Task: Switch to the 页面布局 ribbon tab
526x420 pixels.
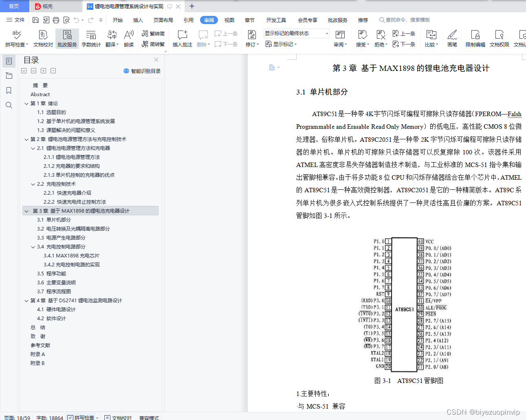Action: tap(163, 20)
